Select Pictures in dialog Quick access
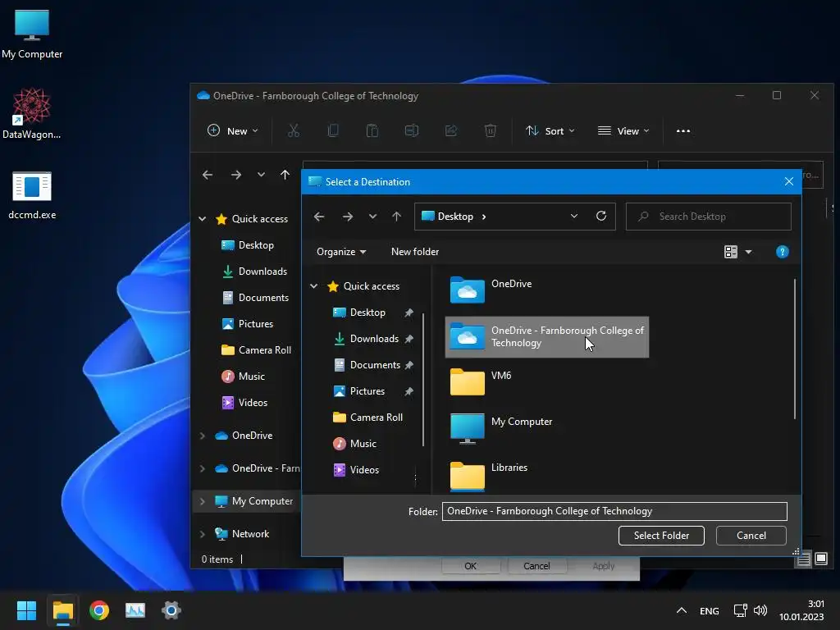The height and width of the screenshot is (630, 840). 367,391
